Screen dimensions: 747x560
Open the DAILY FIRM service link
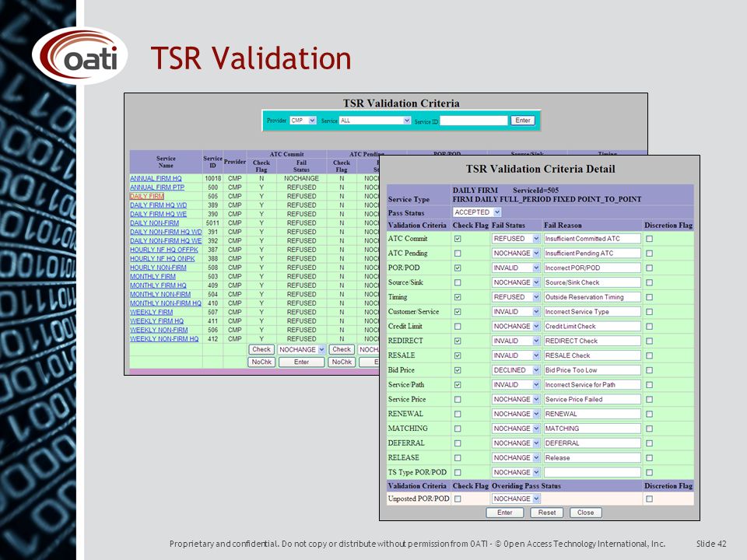pos(147,196)
